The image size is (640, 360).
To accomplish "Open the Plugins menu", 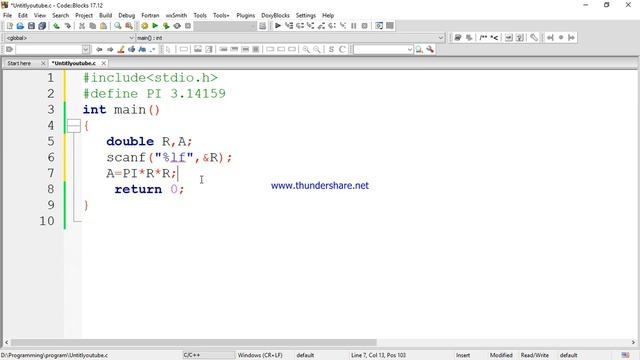I will [x=245, y=15].
